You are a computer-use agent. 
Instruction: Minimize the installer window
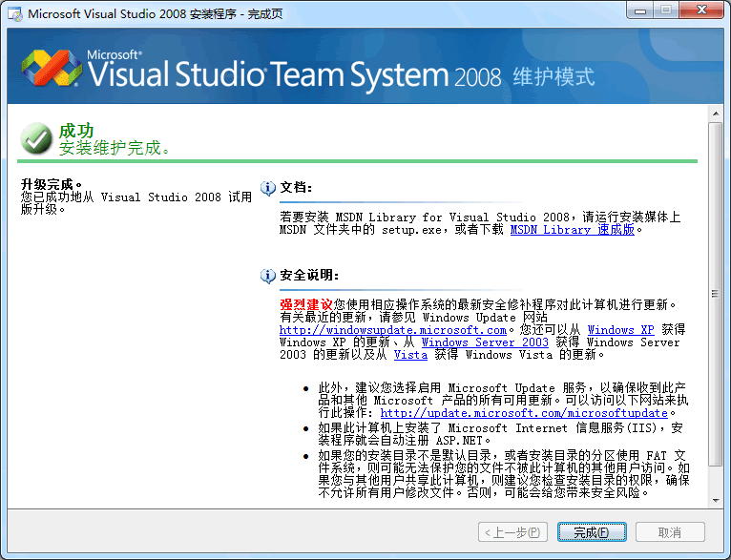pos(640,10)
